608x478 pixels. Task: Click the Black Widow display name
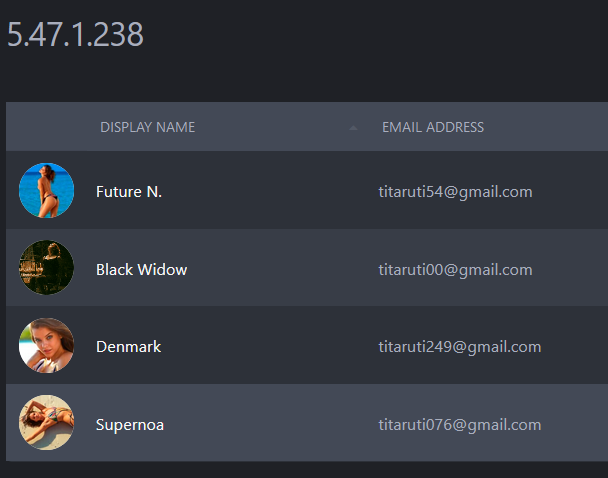pos(141,269)
